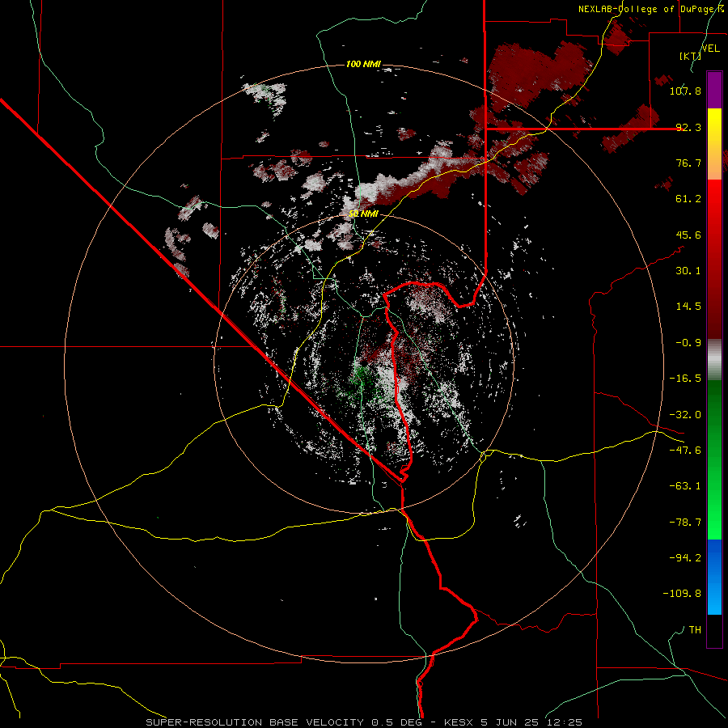Click the -47.6 velocity scale value
This screenshot has height=728, width=728.
685,451
